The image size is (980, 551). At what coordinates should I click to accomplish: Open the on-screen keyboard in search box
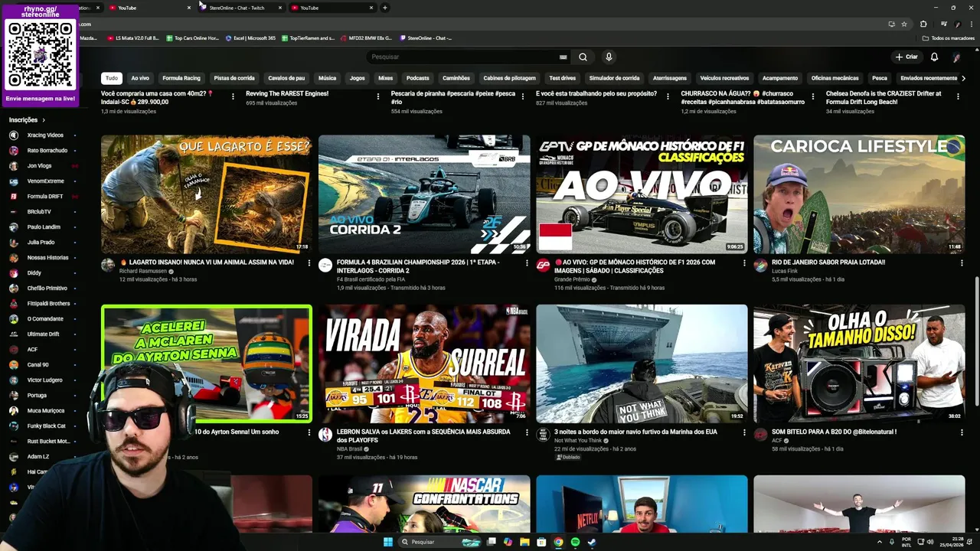click(563, 57)
